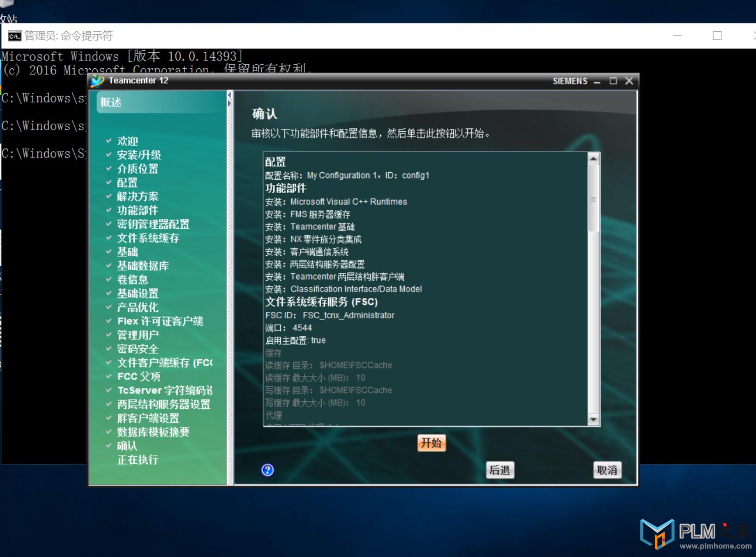756x557 pixels.
Task: Minimize the command prompt window
Action: click(x=677, y=36)
